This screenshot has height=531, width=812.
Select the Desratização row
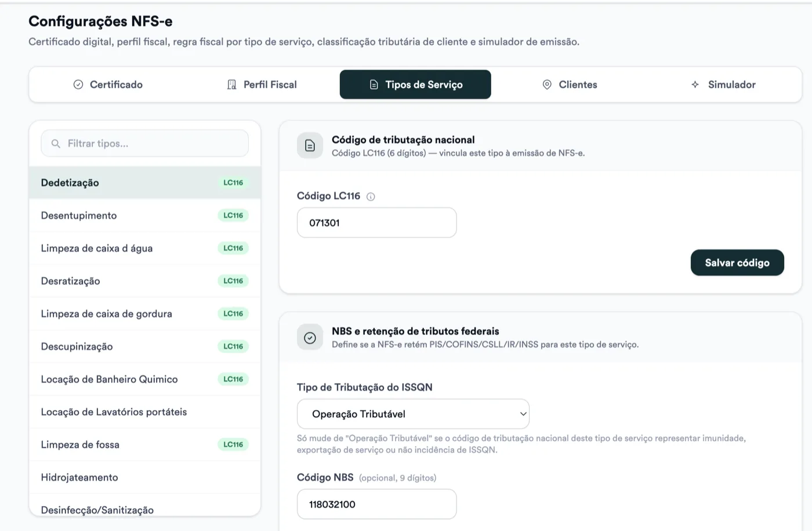pyautogui.click(x=145, y=281)
